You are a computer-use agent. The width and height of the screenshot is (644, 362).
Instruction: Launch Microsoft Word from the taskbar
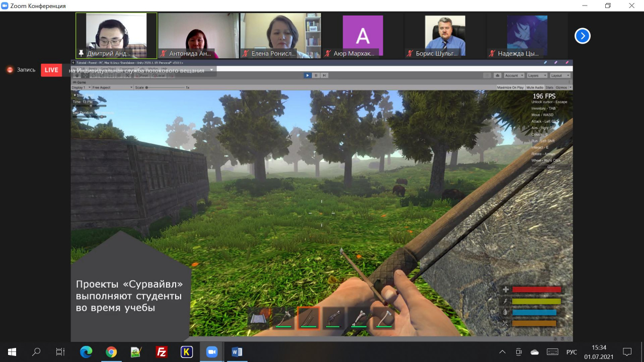coord(237,352)
